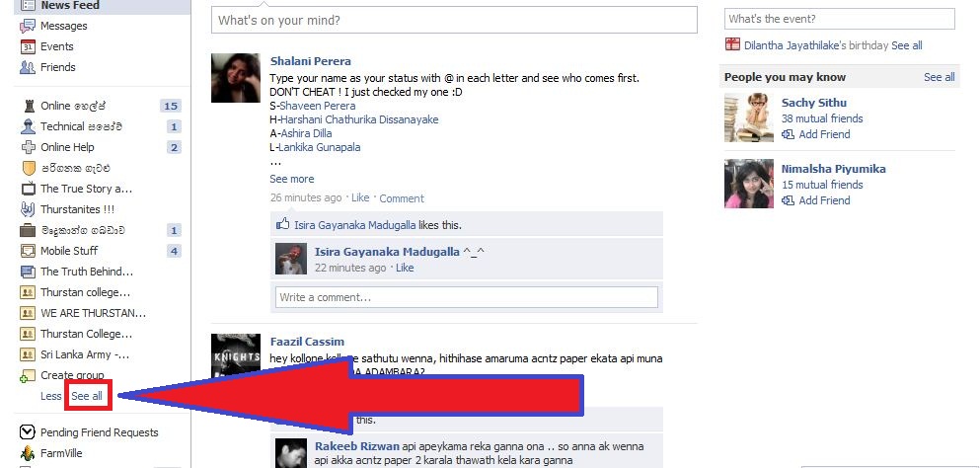Click the Write a comment field

[x=467, y=297]
